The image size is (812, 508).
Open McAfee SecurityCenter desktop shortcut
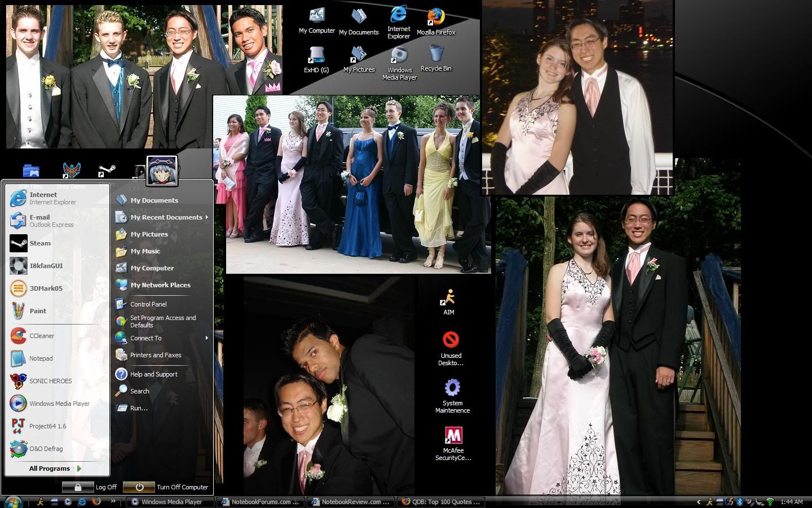(453, 444)
